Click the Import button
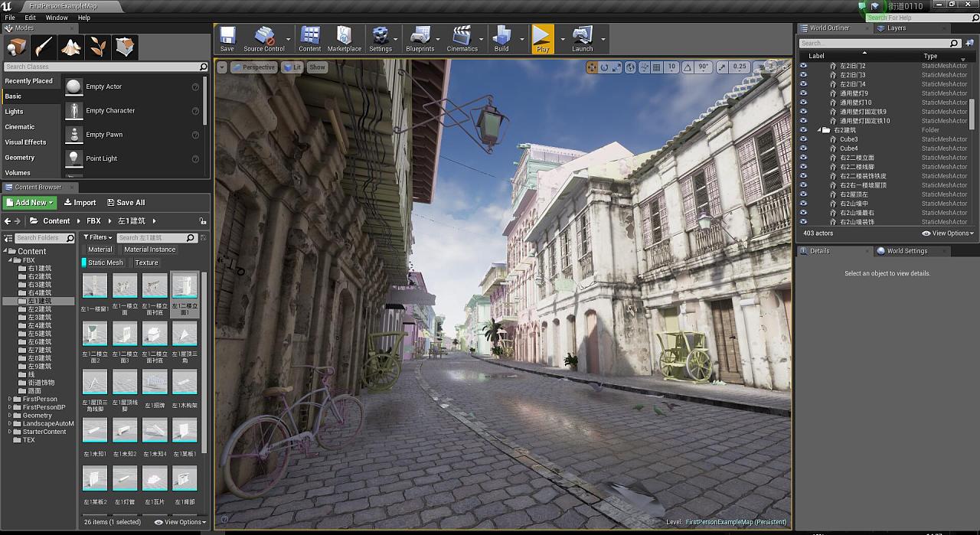This screenshot has width=980, height=535. tap(80, 203)
